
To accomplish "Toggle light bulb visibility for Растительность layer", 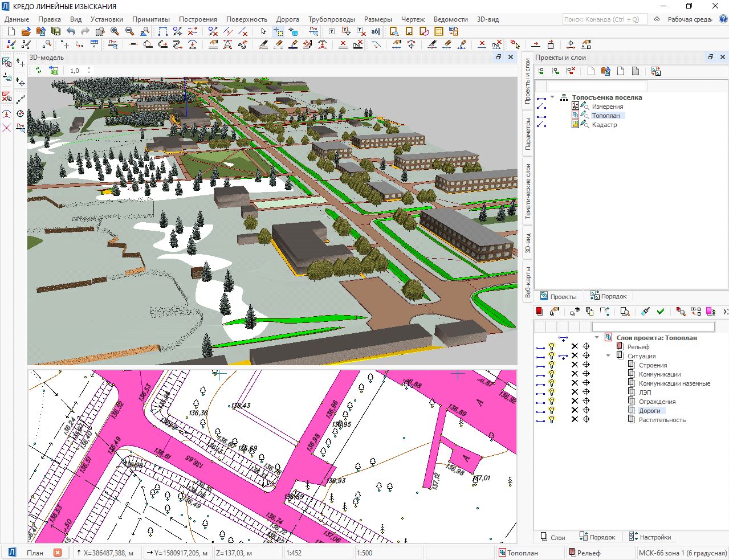I will (x=552, y=420).
